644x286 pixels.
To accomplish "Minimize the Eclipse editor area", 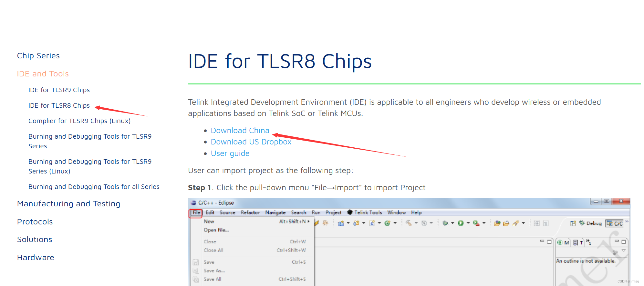I will tap(542, 241).
